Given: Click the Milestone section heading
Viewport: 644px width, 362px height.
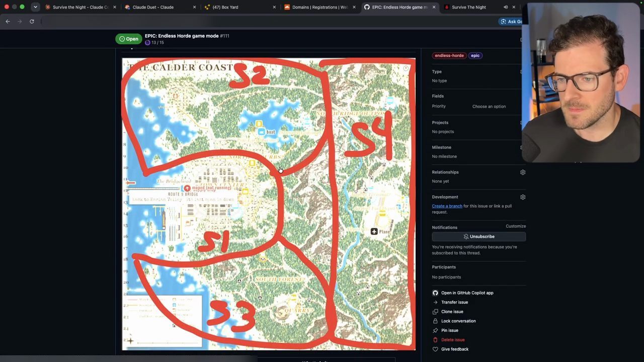Looking at the screenshot, I should [x=441, y=147].
